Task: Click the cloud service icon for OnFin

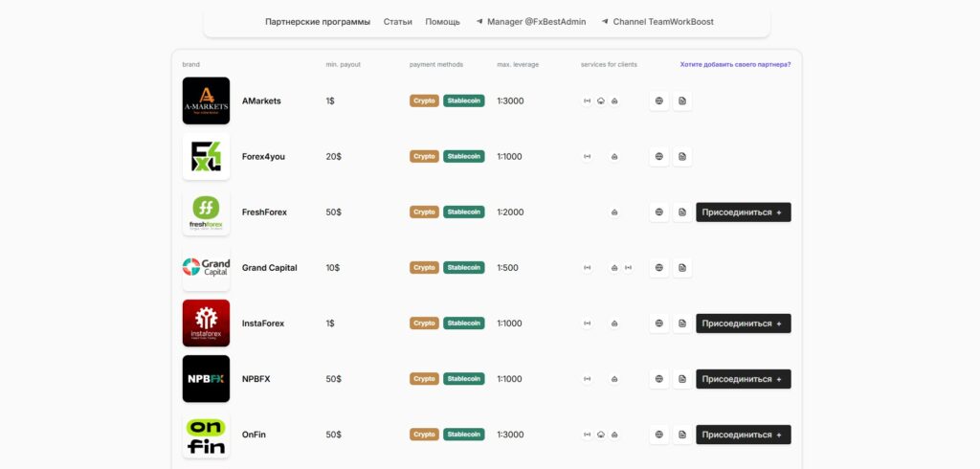Action: pos(601,435)
